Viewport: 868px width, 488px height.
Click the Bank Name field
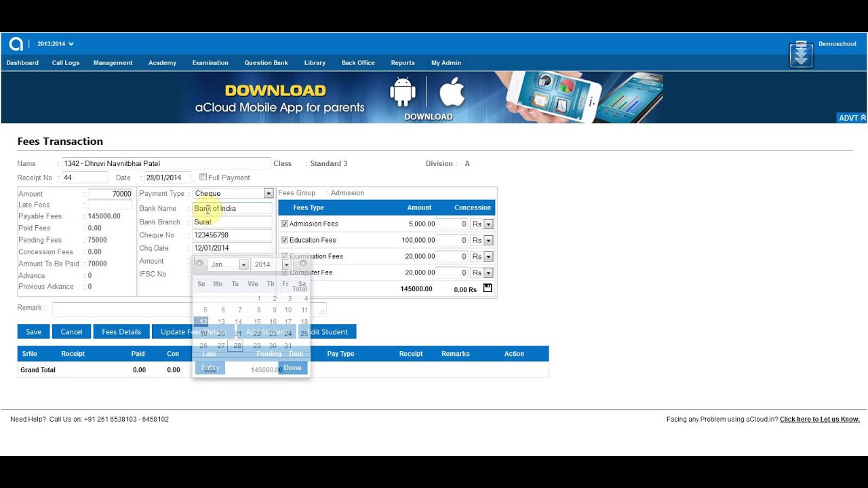click(x=233, y=209)
